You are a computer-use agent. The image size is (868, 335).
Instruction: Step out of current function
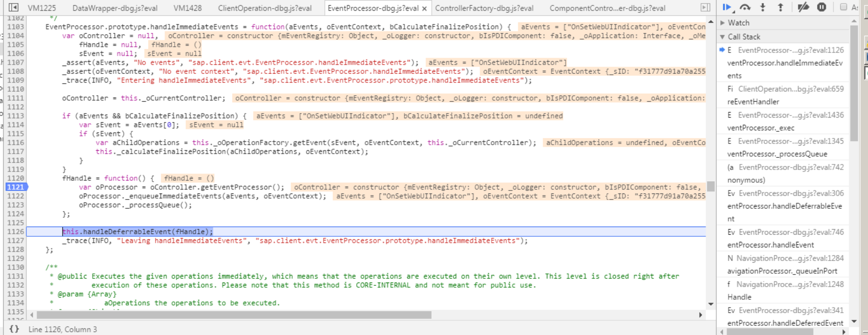pyautogui.click(x=780, y=7)
